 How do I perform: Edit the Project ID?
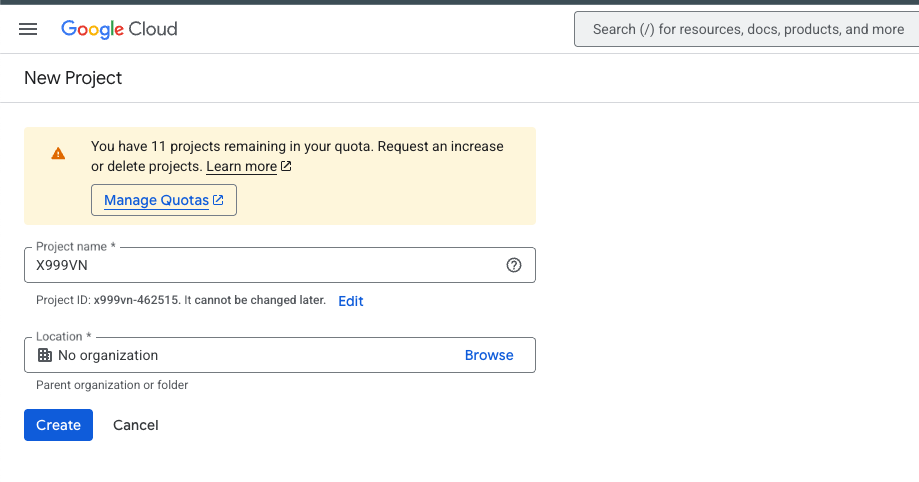point(350,301)
